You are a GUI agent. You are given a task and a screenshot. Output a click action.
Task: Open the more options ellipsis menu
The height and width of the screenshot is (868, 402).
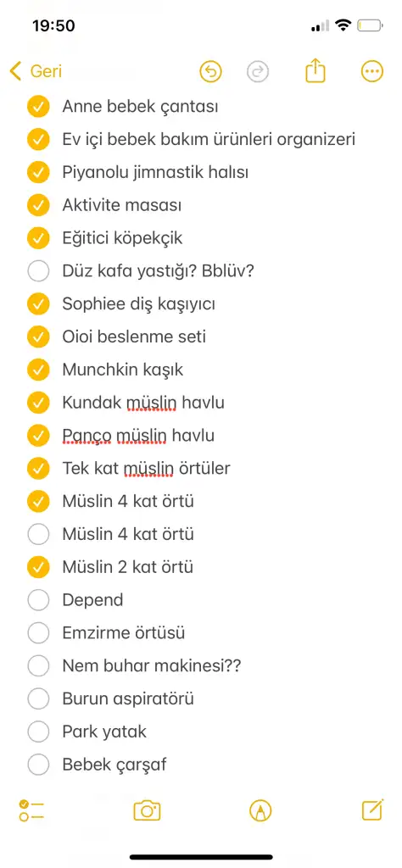372,71
